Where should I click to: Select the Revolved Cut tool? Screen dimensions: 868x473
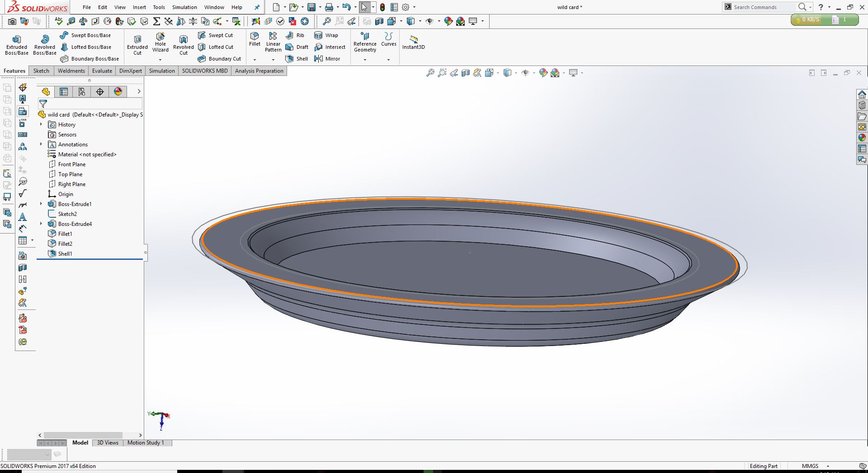[x=183, y=45]
